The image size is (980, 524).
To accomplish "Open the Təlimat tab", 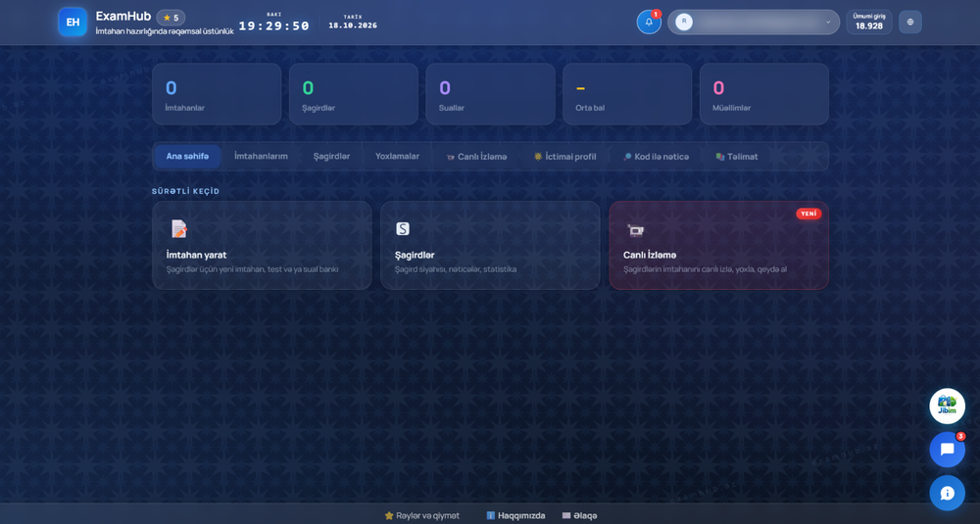I will coord(737,157).
